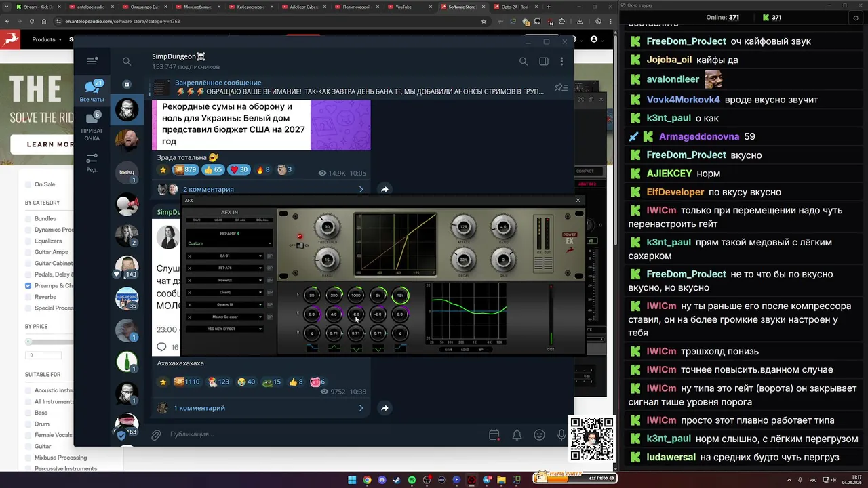Search inside the SimpDungeon channel
This screenshot has height=488, width=868.
click(523, 61)
